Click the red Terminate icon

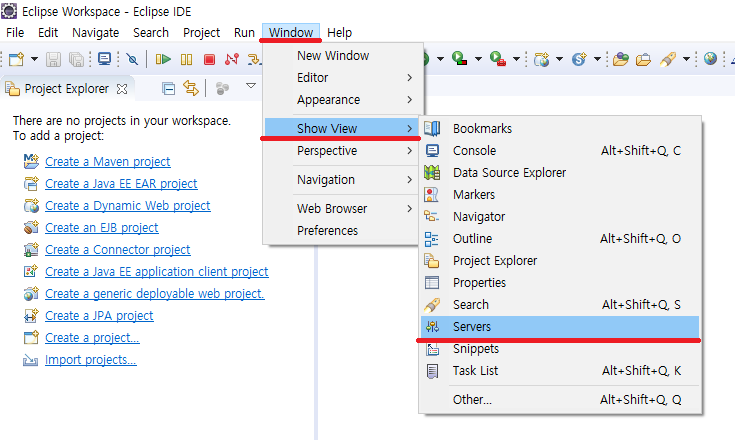click(x=210, y=60)
